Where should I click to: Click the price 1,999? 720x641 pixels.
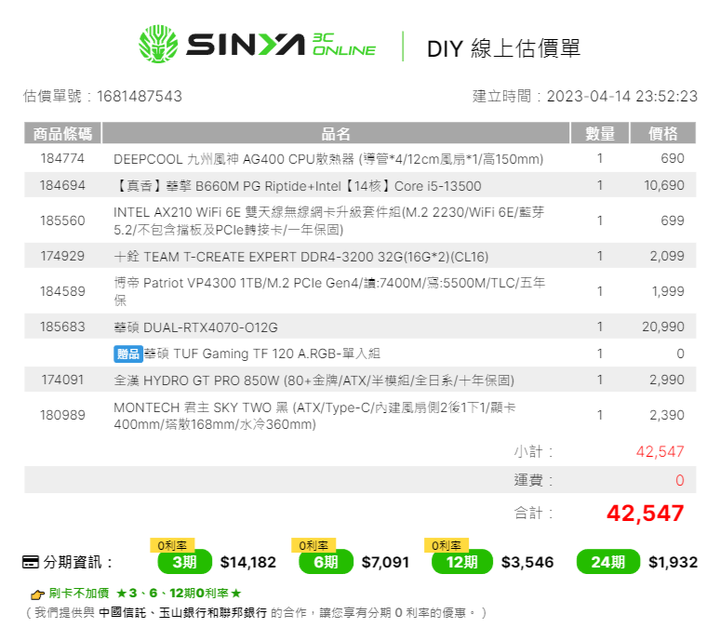point(669,292)
